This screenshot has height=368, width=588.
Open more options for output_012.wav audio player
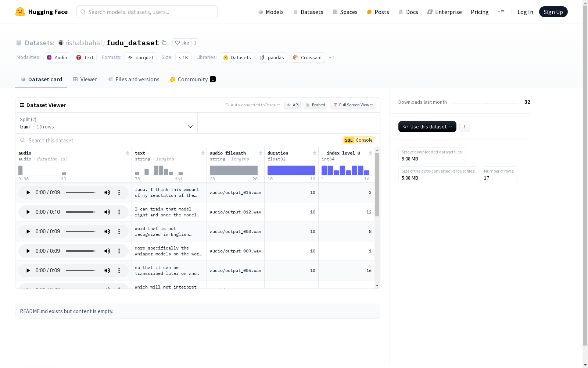[119, 212]
